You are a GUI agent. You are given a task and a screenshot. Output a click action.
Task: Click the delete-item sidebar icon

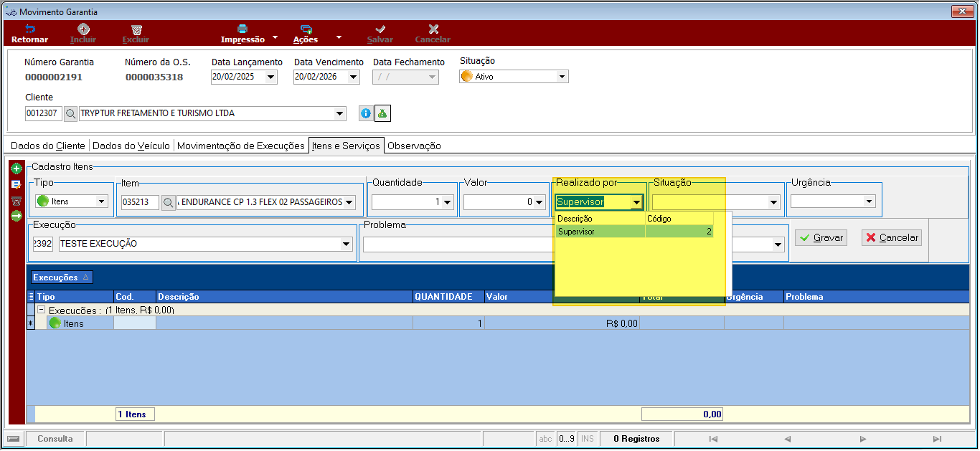17,200
